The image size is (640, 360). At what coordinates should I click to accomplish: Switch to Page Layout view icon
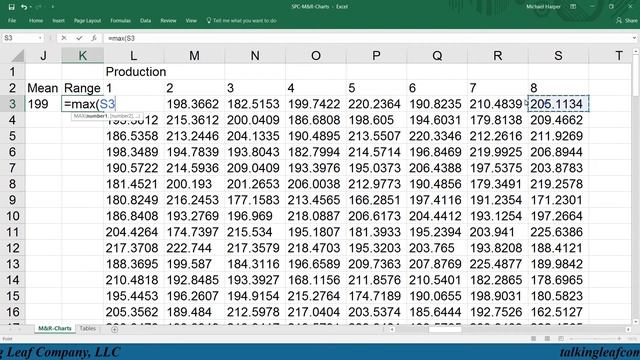(547, 338)
